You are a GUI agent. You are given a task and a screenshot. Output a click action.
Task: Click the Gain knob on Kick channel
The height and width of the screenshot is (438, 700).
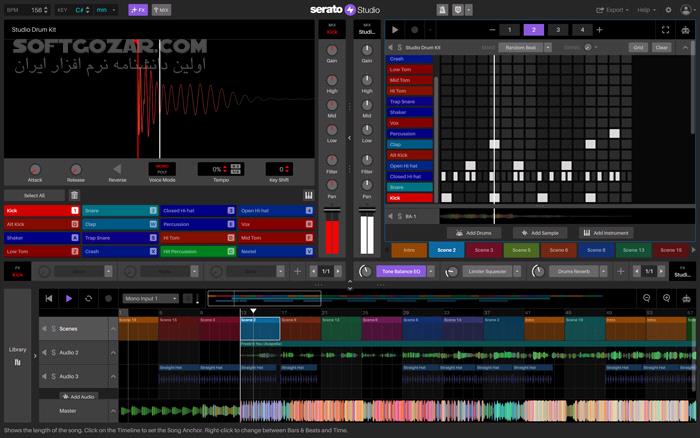tap(332, 50)
